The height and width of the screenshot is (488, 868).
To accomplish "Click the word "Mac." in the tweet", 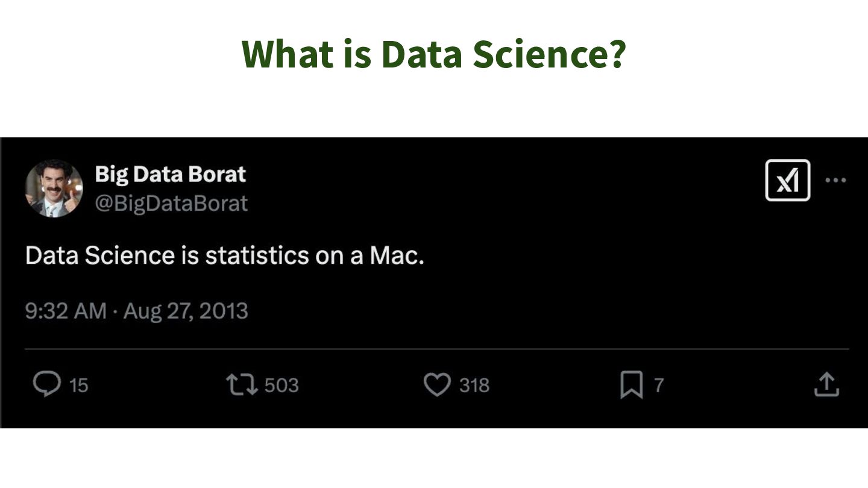I will (x=397, y=256).
